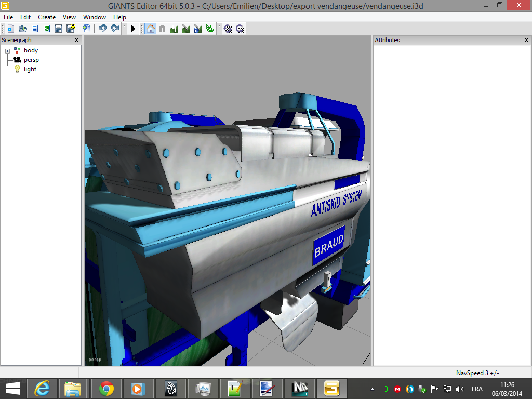Viewport: 532px width, 399px height.
Task: Click the New scene toolbar icon
Action: tap(10, 29)
